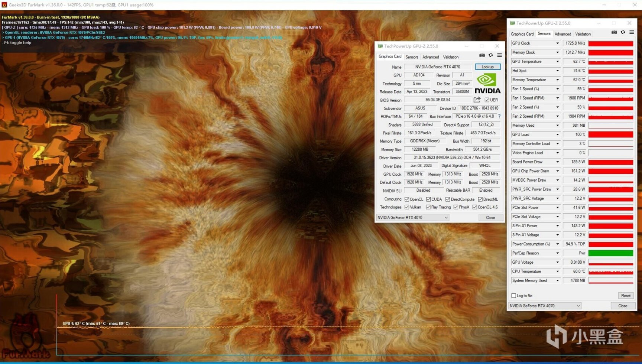The width and height of the screenshot is (642, 364).
Task: Click the GPU-Z Graphics Card window title icon
Action: pos(380,46)
